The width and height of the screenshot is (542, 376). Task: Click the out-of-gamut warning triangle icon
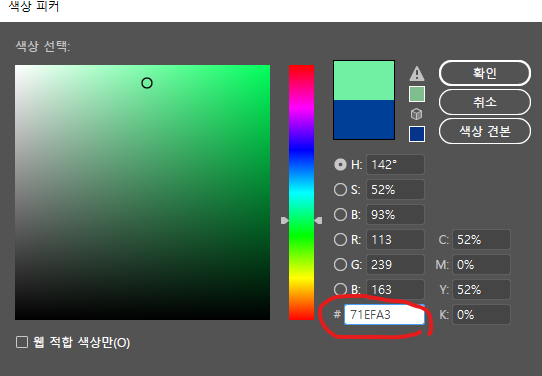[417, 73]
